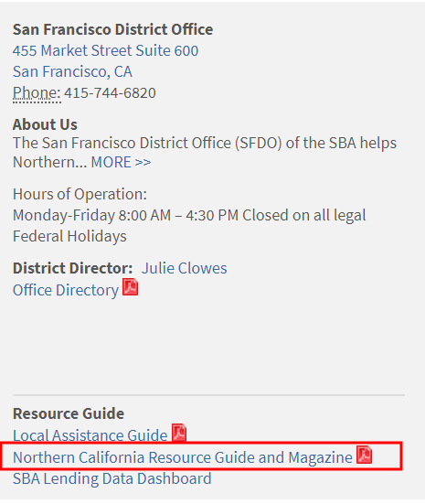
Task: Open the Office Directory link
Action: click(x=66, y=290)
